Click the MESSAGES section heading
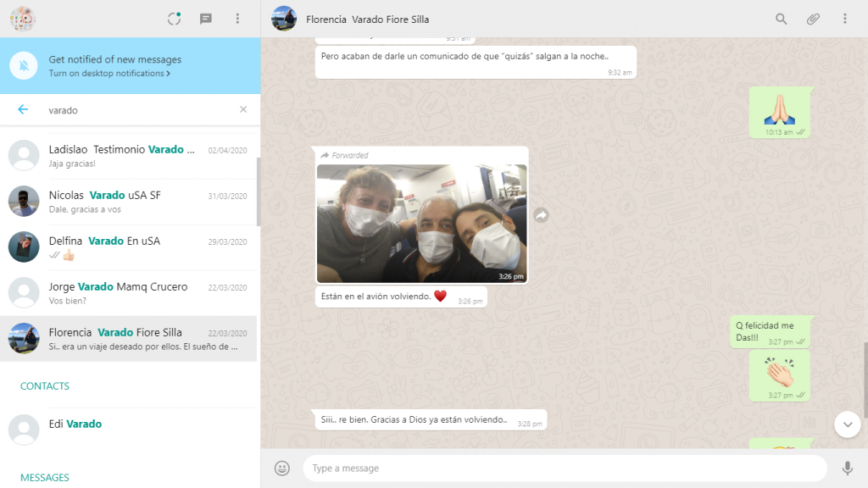Image resolution: width=868 pixels, height=488 pixels. pos(45,478)
